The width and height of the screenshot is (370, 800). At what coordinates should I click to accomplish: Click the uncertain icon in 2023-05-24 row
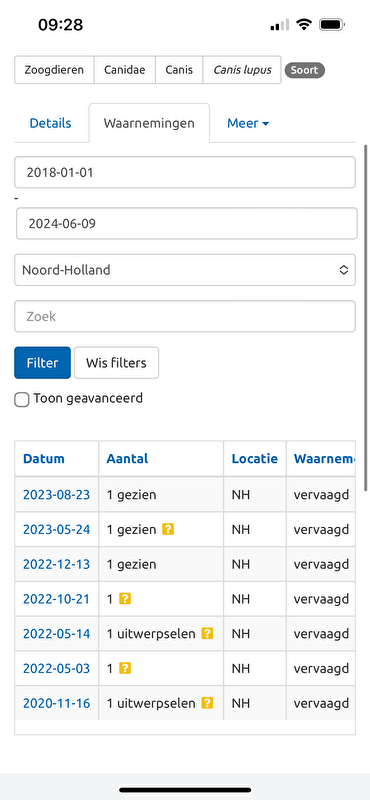pyautogui.click(x=168, y=529)
